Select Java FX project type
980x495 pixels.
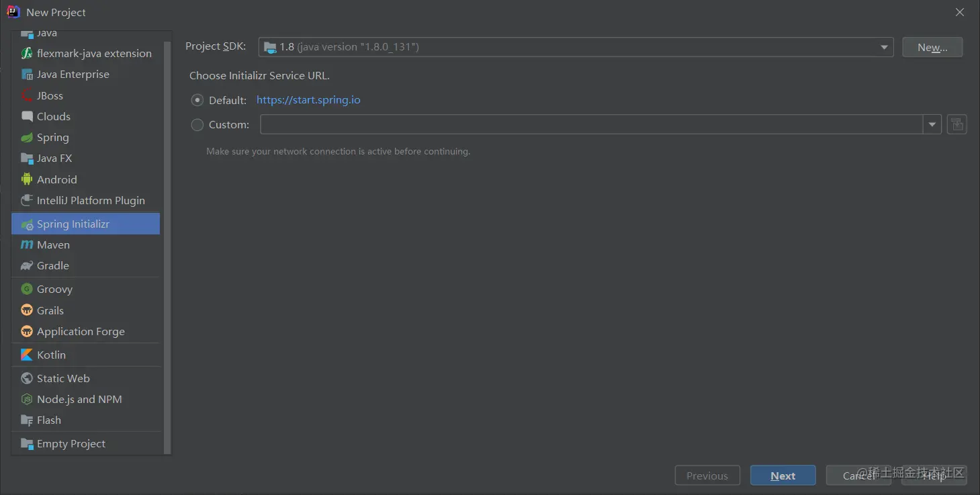tap(85, 158)
